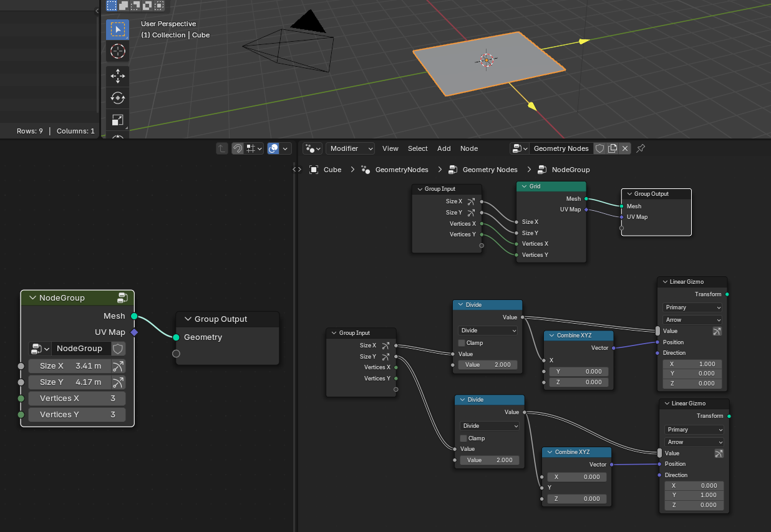
Task: Click the NodeGroup name field in the node
Action: coord(81,349)
